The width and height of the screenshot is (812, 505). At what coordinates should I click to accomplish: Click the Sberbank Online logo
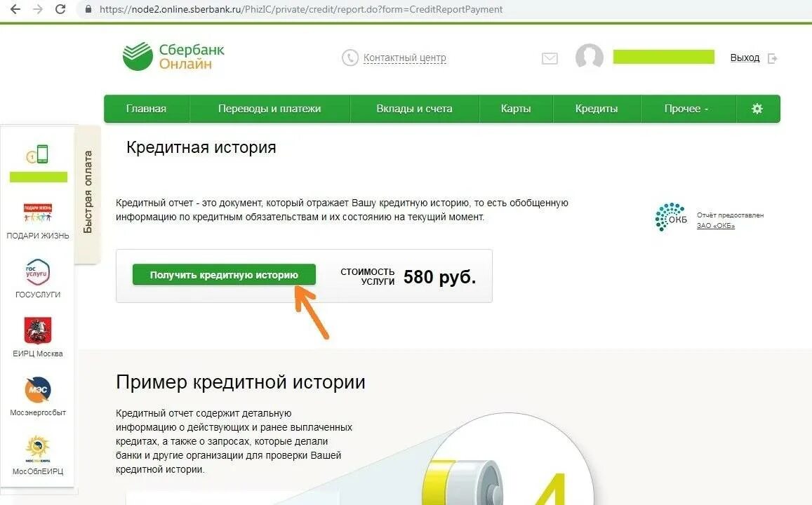coord(173,56)
